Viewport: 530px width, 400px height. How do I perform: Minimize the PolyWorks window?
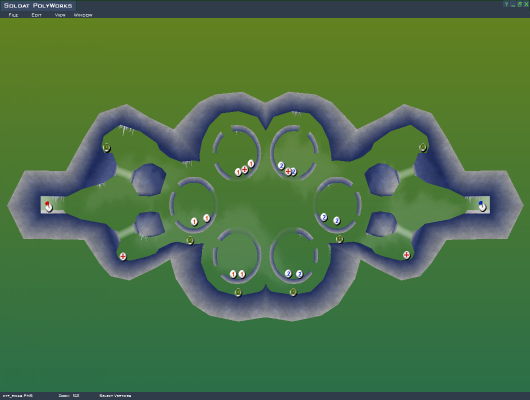pos(513,4)
